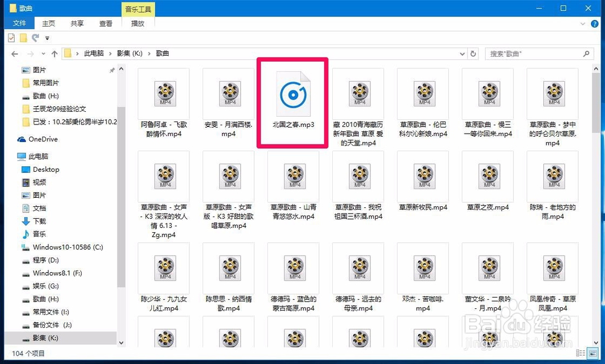605x364 pixels.
Task: Open the 播放 ribbon tab
Action: click(138, 24)
